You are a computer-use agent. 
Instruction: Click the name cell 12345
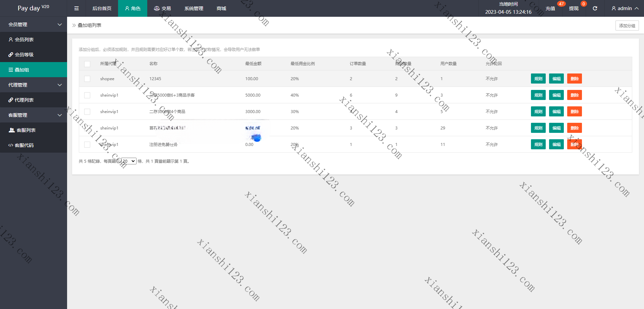tap(155, 79)
